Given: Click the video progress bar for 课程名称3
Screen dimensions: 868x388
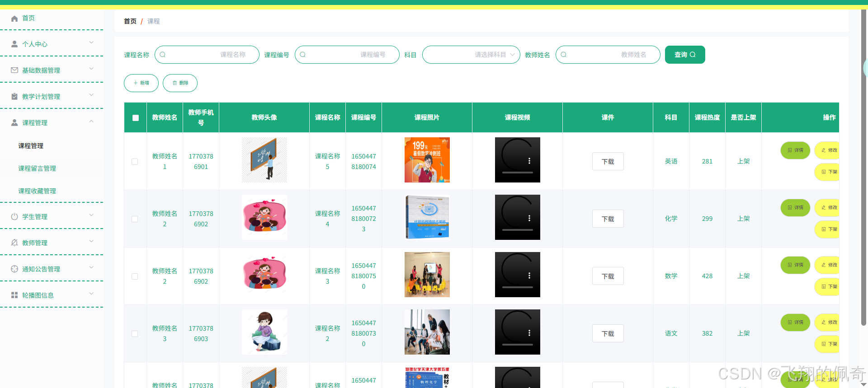Looking at the screenshot, I should click(518, 287).
